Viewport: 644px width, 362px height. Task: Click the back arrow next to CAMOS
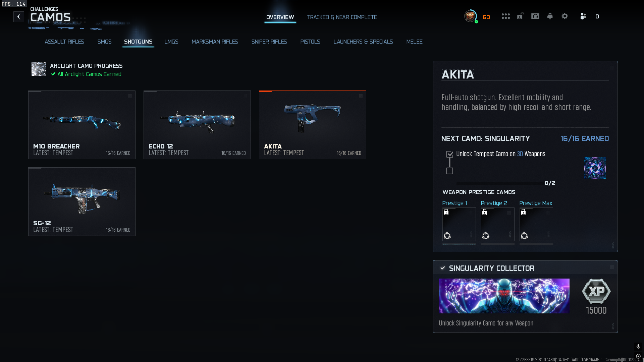click(x=19, y=17)
